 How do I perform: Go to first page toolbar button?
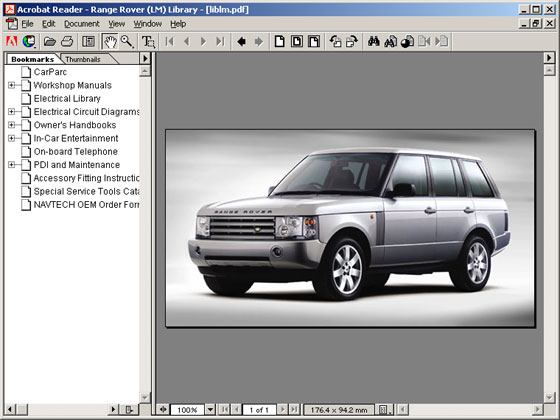click(169, 41)
